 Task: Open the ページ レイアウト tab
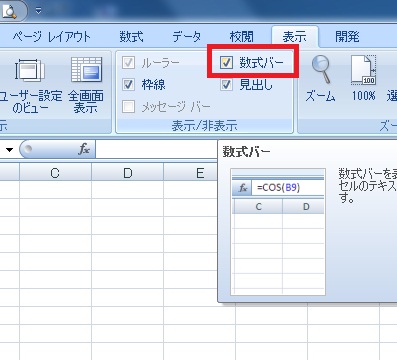[52, 36]
